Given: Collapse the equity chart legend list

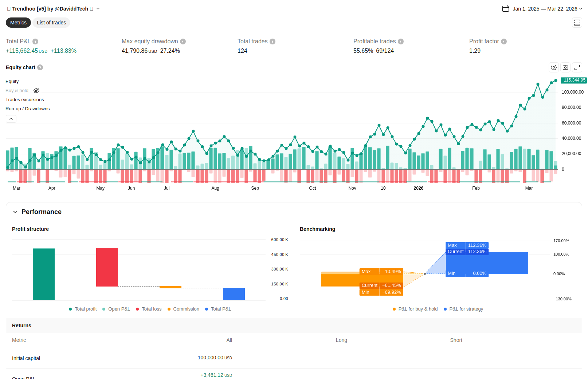Looking at the screenshot, I should (x=11, y=119).
